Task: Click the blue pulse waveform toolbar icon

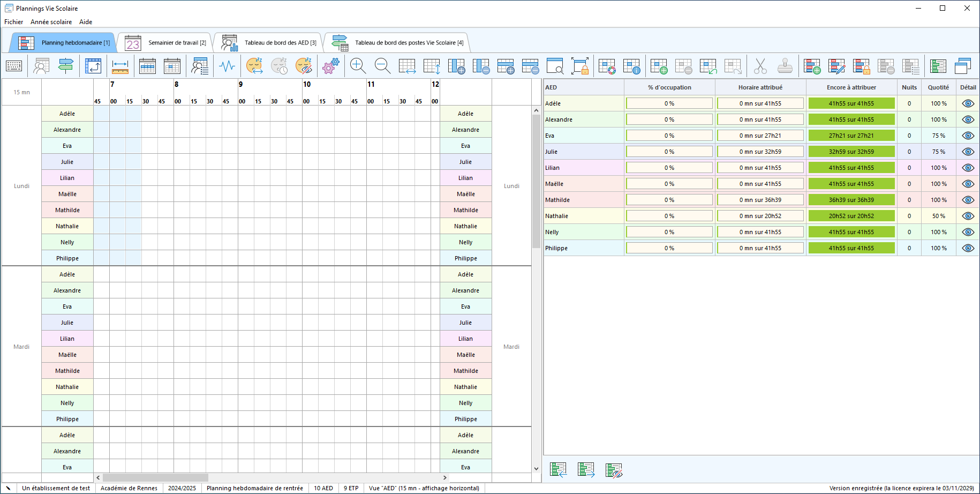Action: point(227,66)
